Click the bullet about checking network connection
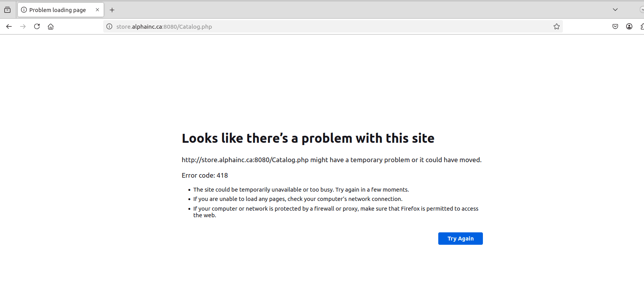The height and width of the screenshot is (282, 644). [298, 199]
